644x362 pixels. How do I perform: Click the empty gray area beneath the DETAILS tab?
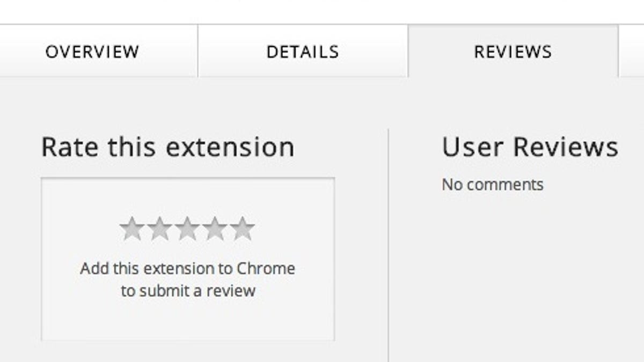tap(303, 102)
